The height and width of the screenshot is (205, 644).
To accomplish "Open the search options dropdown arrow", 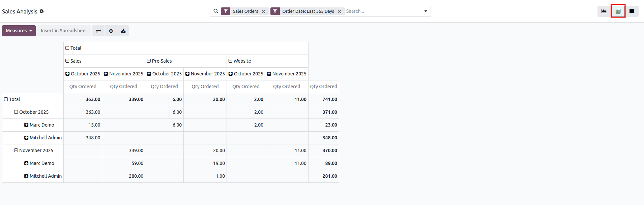I will [x=426, y=11].
